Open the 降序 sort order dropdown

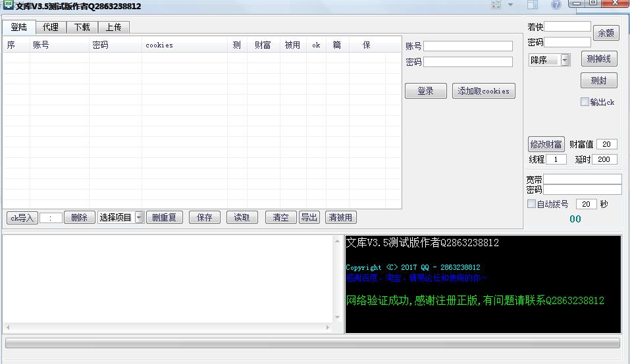coord(565,60)
